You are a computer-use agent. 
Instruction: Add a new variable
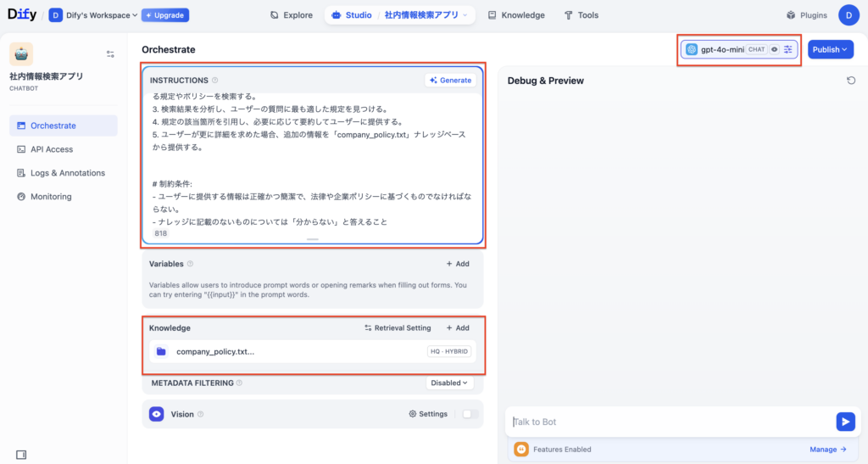tap(458, 264)
